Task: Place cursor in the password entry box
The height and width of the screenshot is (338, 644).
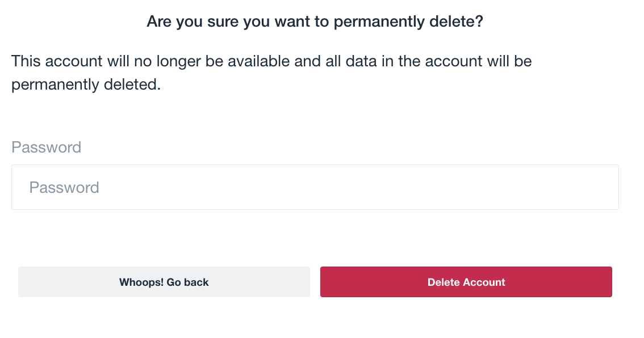Action: click(315, 187)
